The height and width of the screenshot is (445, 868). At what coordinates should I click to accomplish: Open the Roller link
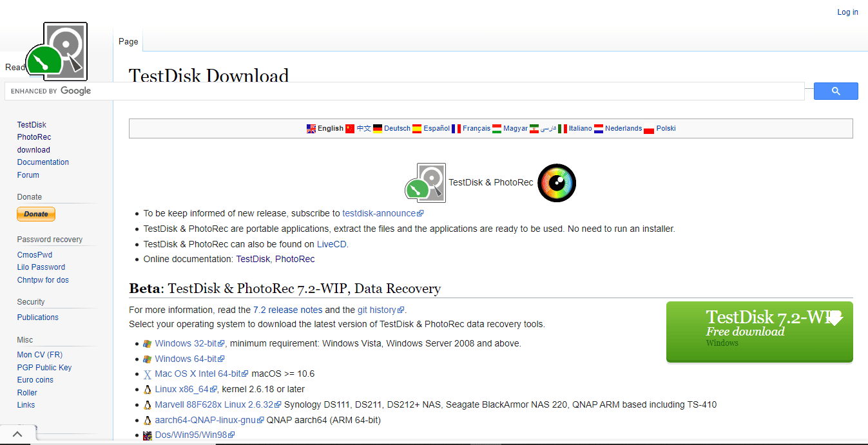point(27,393)
